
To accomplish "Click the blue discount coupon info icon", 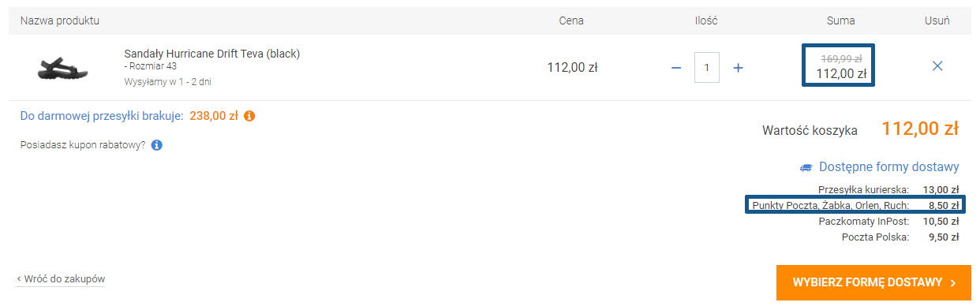I will click(x=156, y=145).
